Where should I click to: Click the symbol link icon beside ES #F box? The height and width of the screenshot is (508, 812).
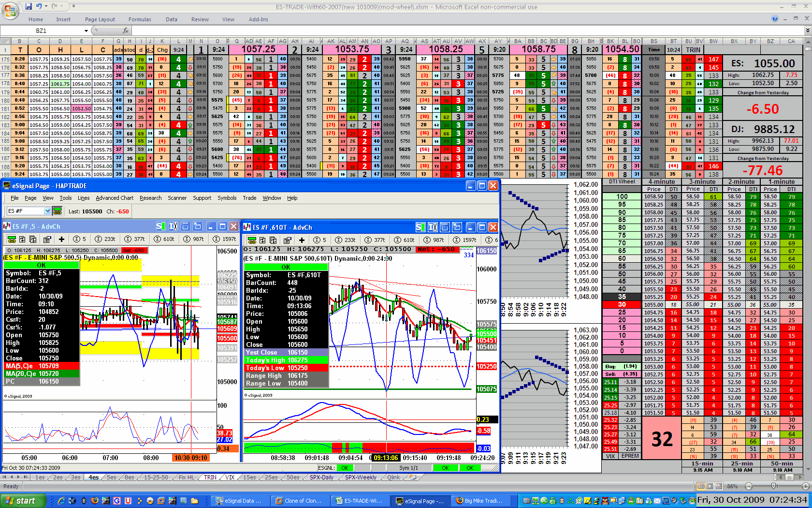(x=57, y=211)
